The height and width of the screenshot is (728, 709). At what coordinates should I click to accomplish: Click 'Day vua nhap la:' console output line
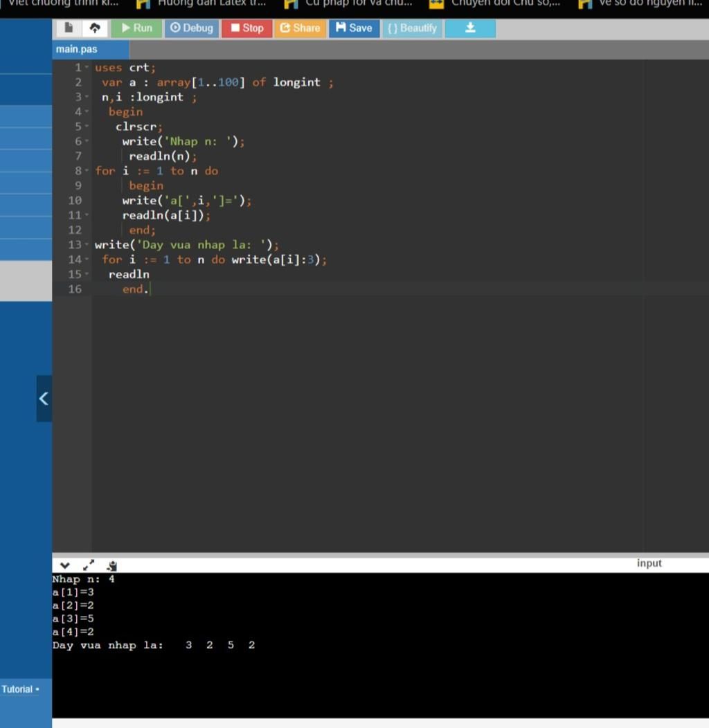(x=108, y=645)
